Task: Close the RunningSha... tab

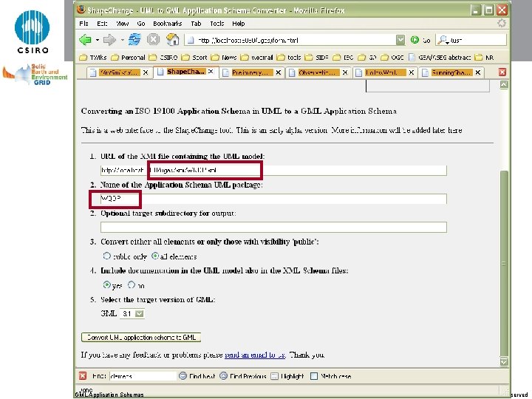Action: pyautogui.click(x=478, y=72)
